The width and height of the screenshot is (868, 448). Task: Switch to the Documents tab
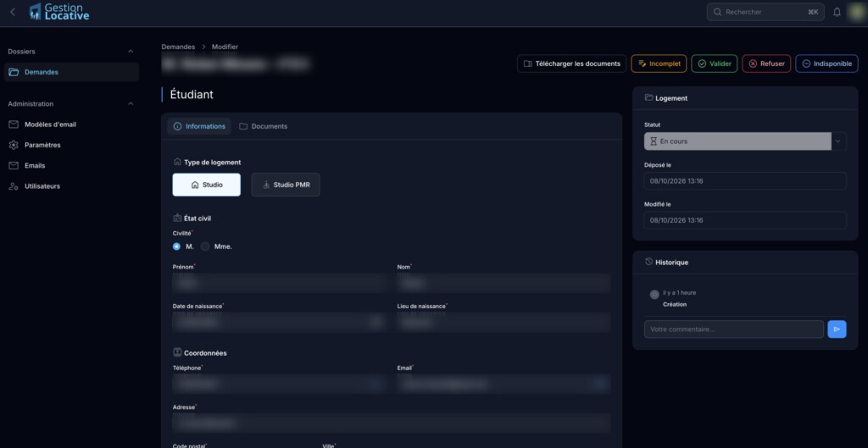click(x=264, y=126)
